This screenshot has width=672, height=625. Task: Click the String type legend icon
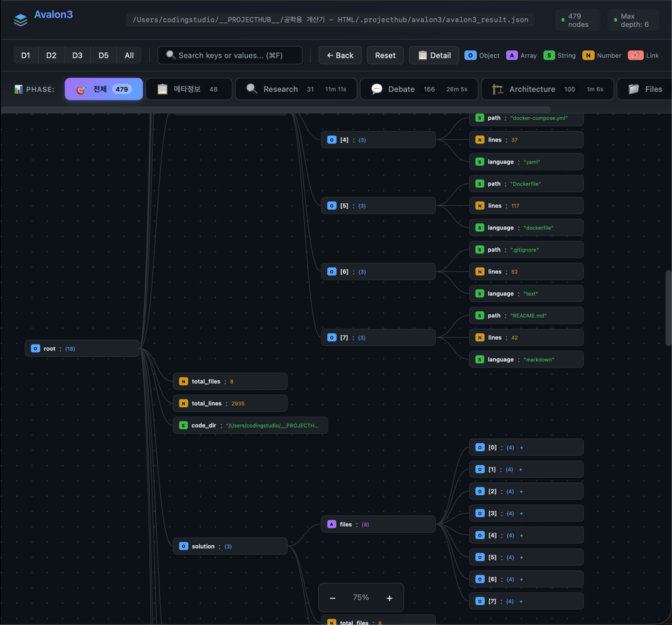click(x=549, y=55)
